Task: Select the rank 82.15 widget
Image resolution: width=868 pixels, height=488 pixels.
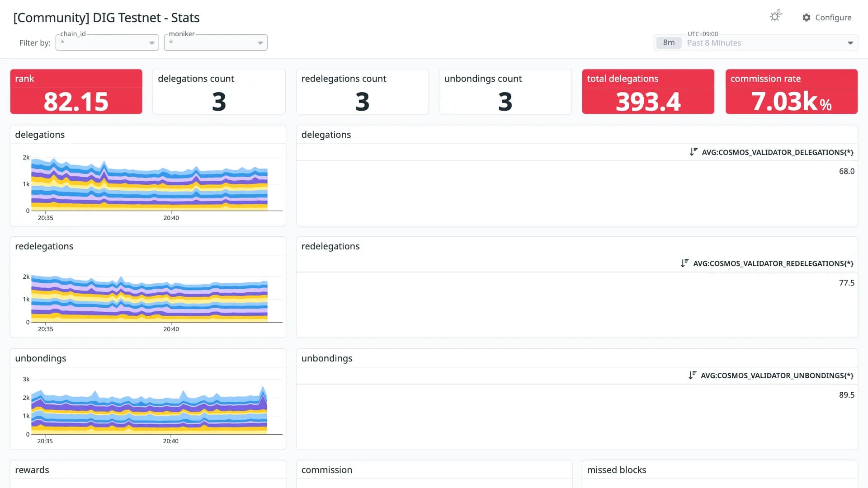Action: [x=76, y=92]
